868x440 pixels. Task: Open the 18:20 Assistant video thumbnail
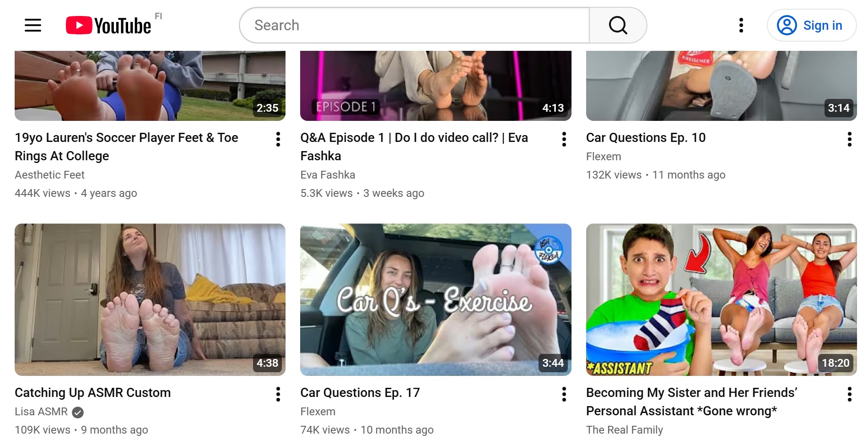click(x=722, y=299)
